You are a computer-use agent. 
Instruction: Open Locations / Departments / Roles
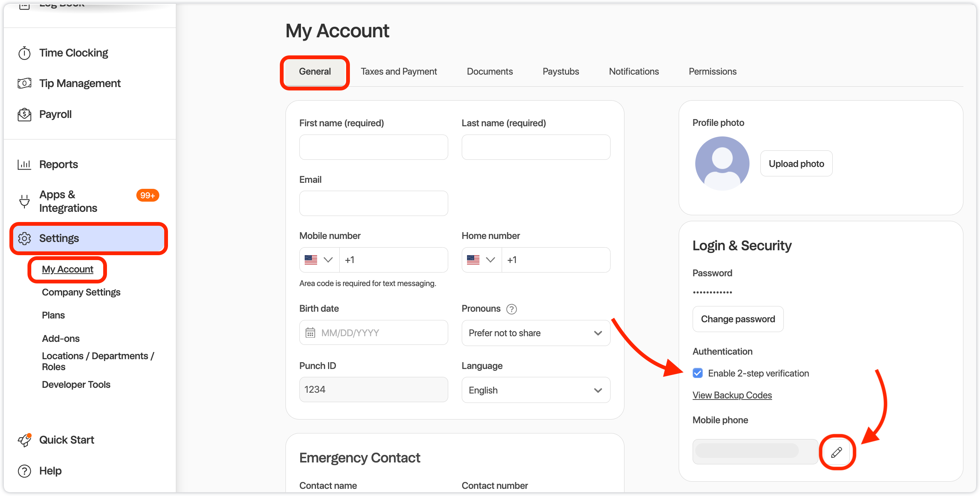pyautogui.click(x=98, y=361)
